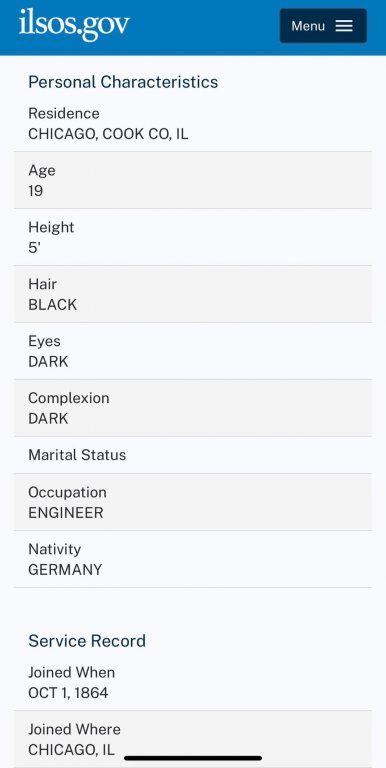Tap the Joined When OCT 1, 1864 row
Viewport: 386px width, 768px height.
click(193, 683)
